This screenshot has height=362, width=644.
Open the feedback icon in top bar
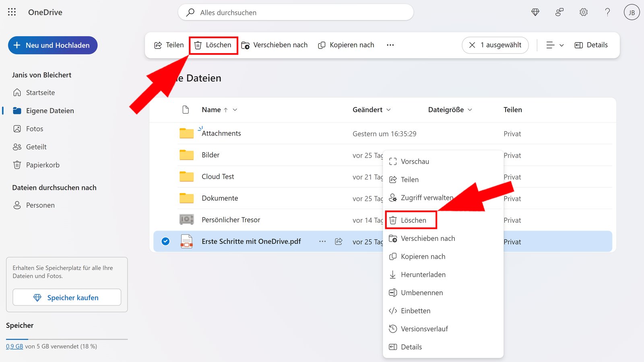[x=559, y=12]
